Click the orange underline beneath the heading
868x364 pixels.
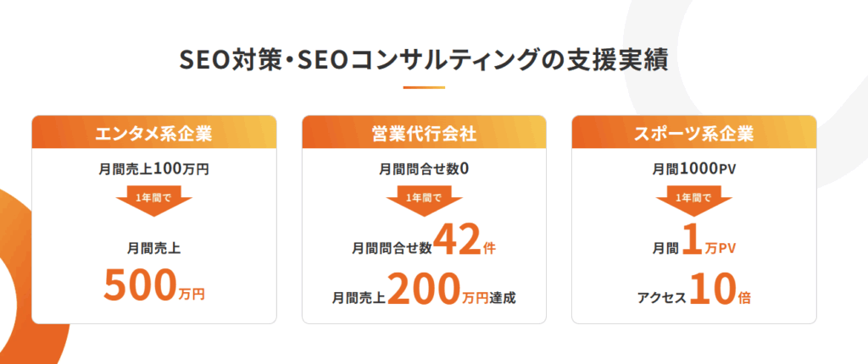[424, 87]
